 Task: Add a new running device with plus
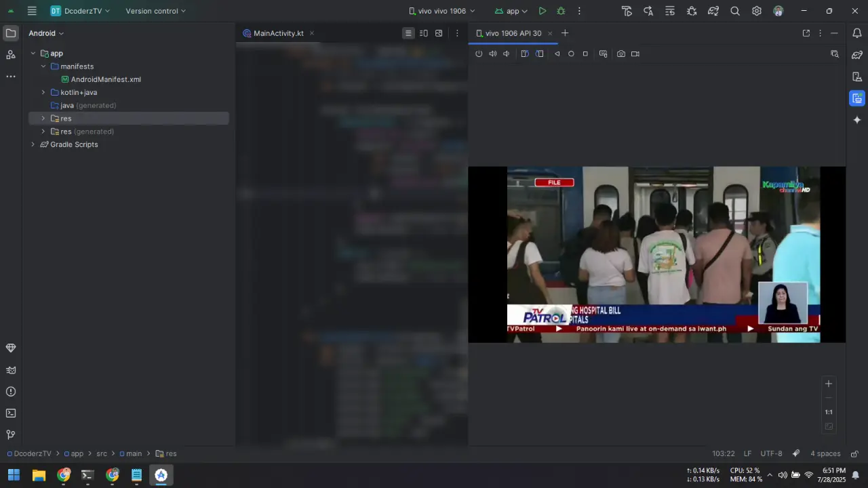tap(565, 33)
